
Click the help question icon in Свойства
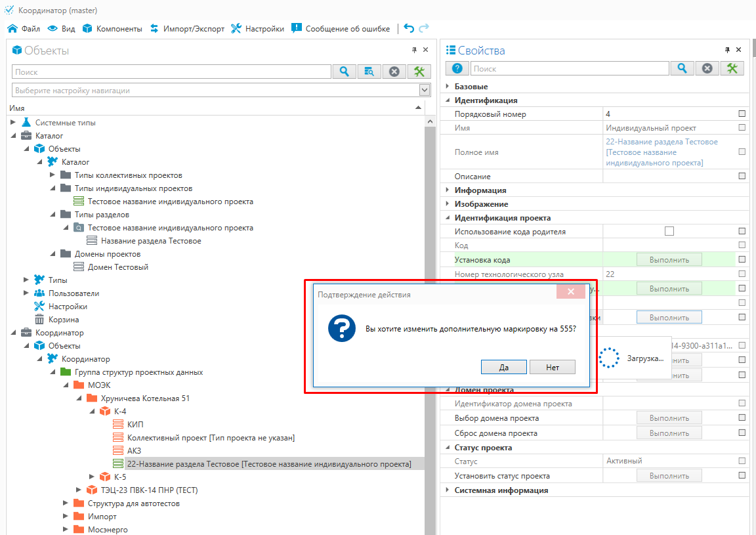pos(457,68)
